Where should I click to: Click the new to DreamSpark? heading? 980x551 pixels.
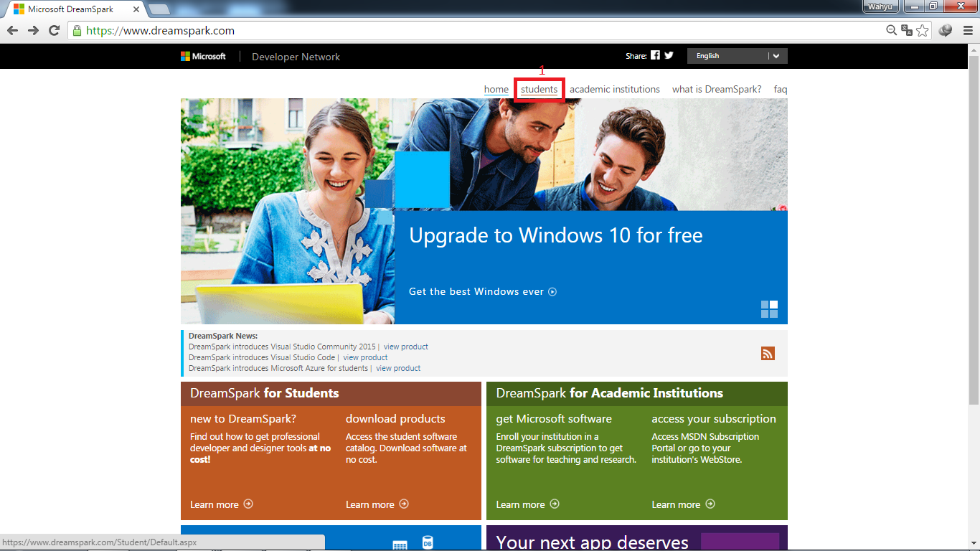(x=243, y=419)
